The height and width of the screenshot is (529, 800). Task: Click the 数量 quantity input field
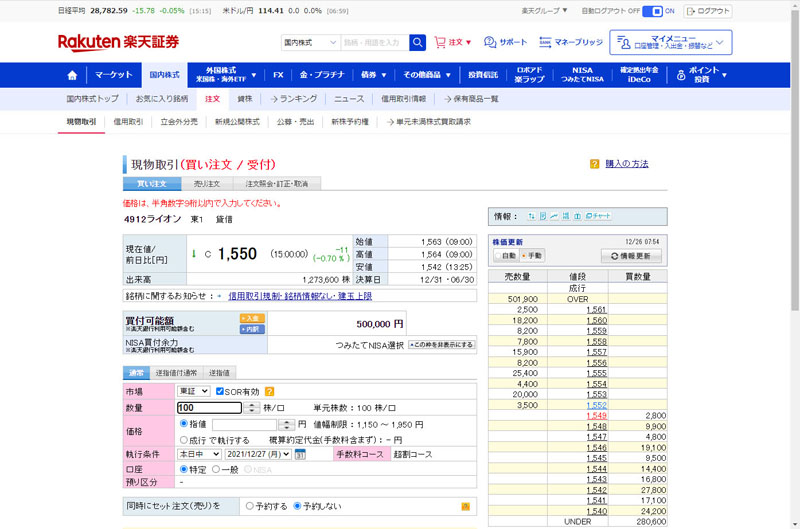[x=209, y=408]
